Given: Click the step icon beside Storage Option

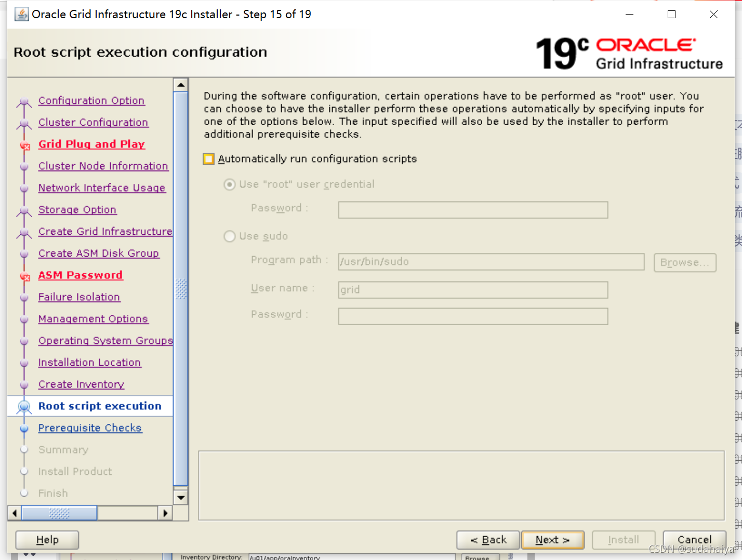Looking at the screenshot, I should [x=24, y=211].
